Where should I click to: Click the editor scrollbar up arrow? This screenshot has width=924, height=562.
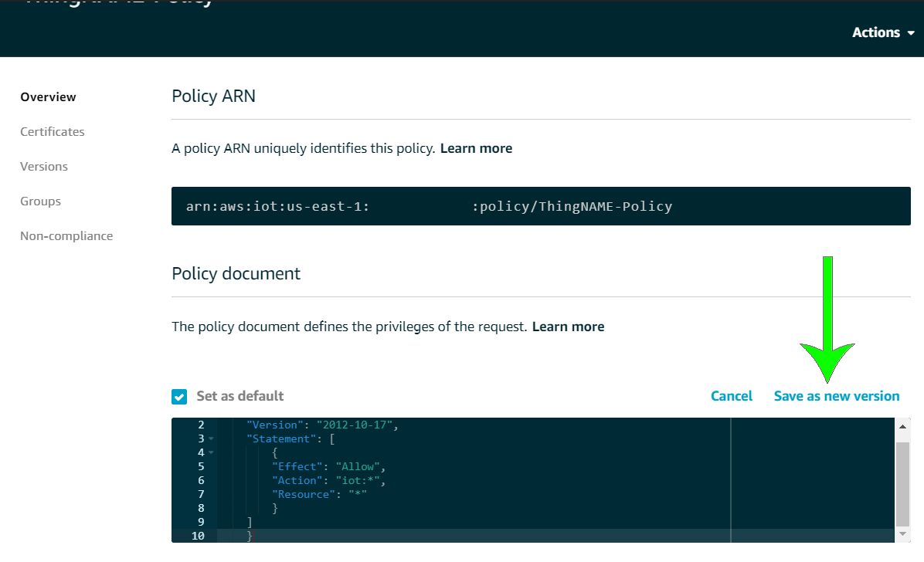click(902, 426)
